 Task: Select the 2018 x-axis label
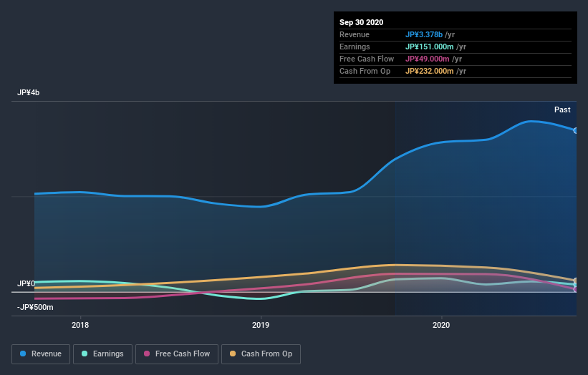[80, 325]
